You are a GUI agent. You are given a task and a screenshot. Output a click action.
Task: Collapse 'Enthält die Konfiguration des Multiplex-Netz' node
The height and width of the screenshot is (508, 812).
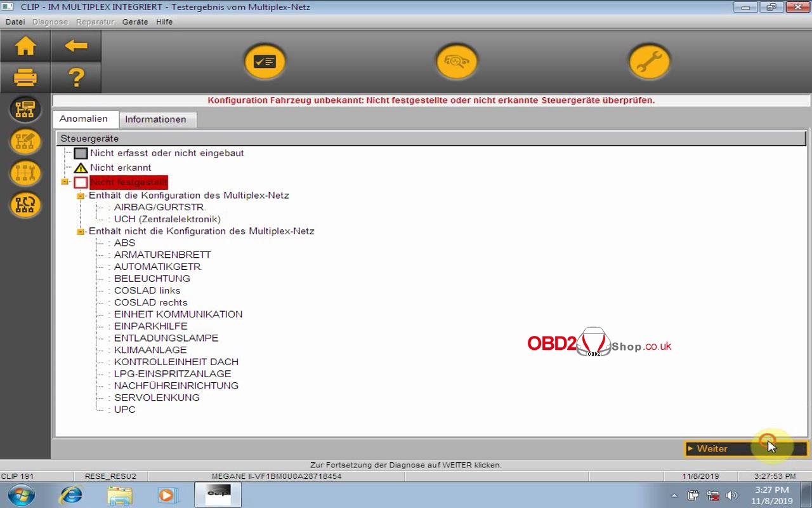point(81,196)
